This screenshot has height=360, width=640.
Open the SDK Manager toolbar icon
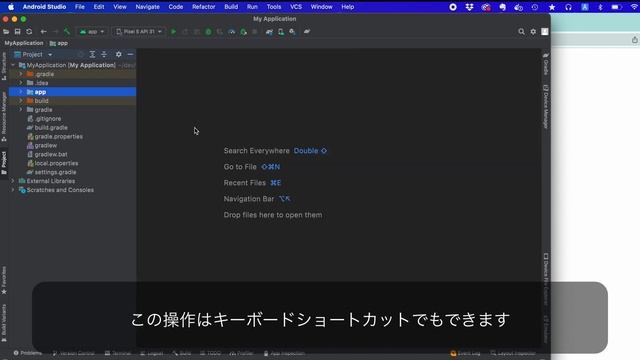(x=292, y=31)
